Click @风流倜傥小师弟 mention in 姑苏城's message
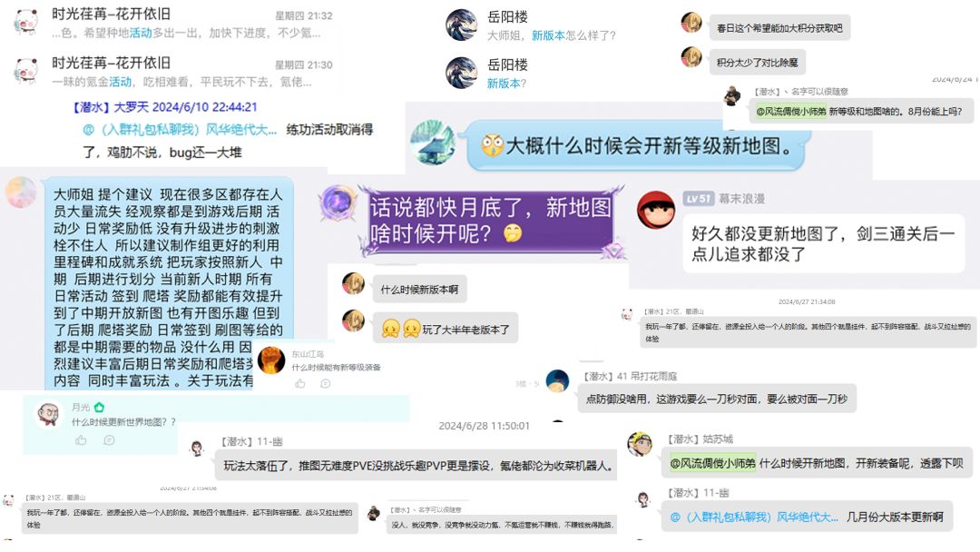This screenshot has height=552, width=980. point(712,463)
